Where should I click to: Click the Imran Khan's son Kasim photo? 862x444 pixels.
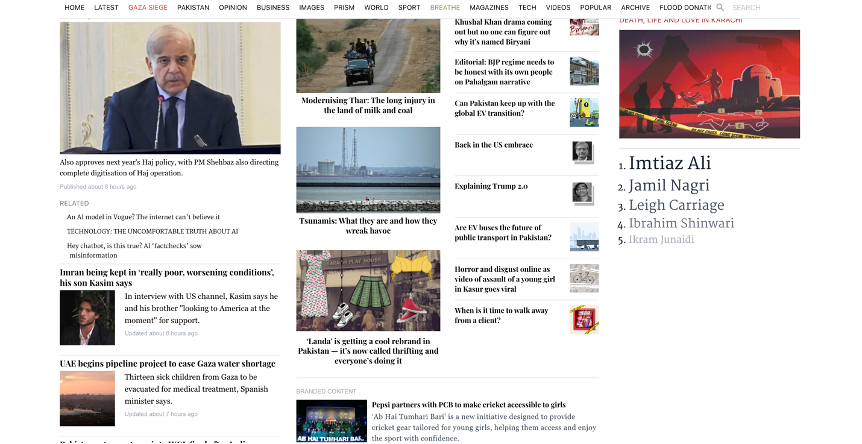(x=87, y=318)
